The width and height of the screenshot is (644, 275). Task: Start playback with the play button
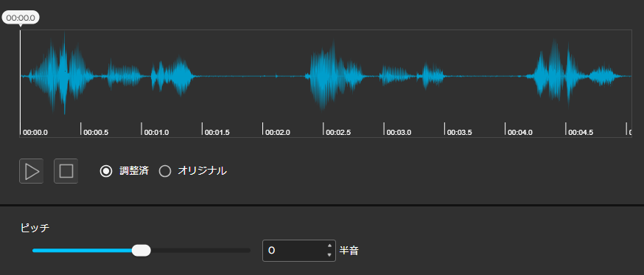click(x=31, y=171)
